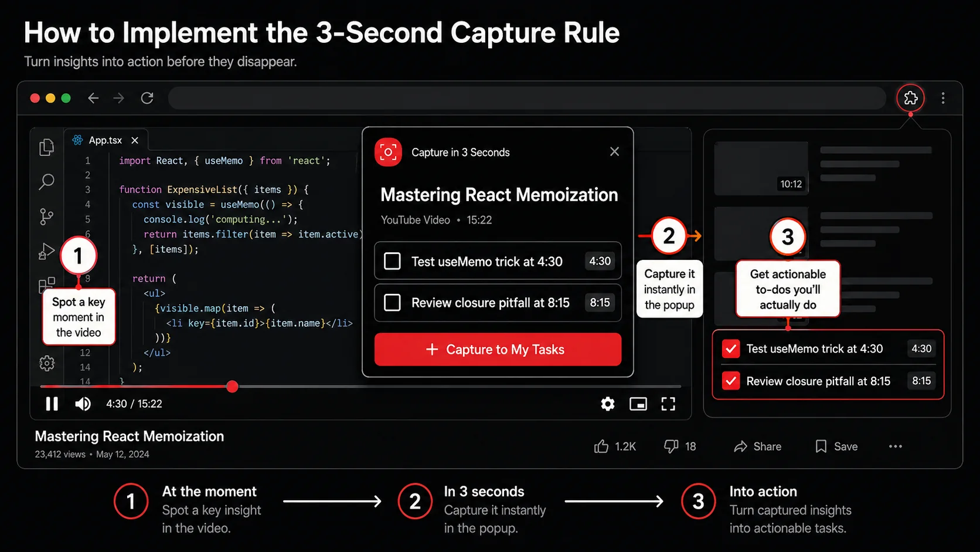Click Capture to My Tasks button

(498, 350)
